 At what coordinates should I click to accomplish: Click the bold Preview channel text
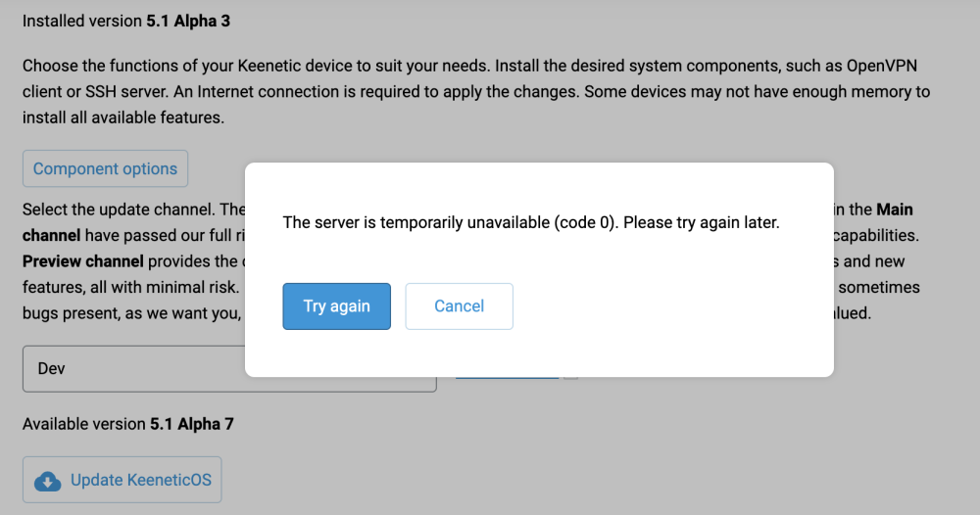(83, 261)
